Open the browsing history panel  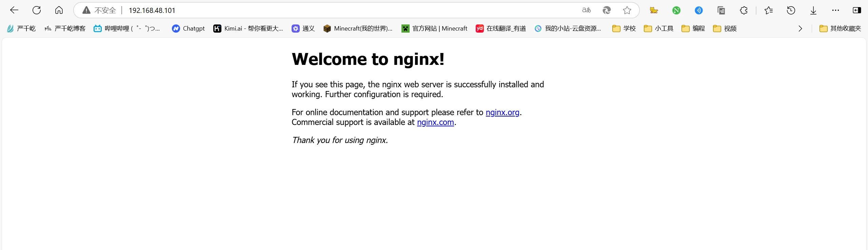coord(791,11)
